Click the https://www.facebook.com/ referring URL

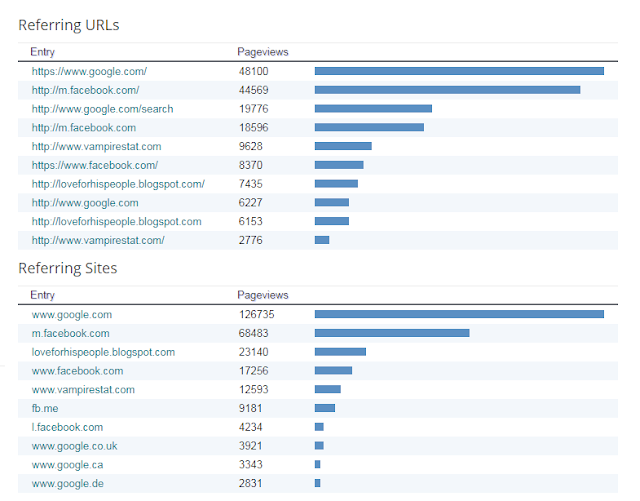[95, 165]
